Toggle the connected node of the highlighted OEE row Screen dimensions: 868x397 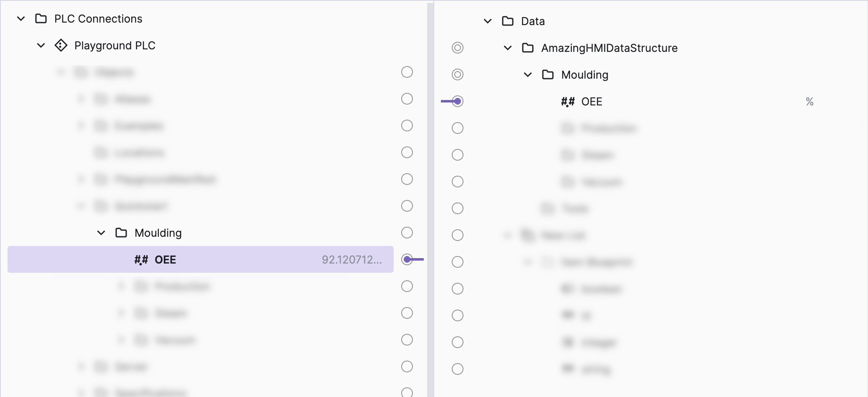[407, 259]
